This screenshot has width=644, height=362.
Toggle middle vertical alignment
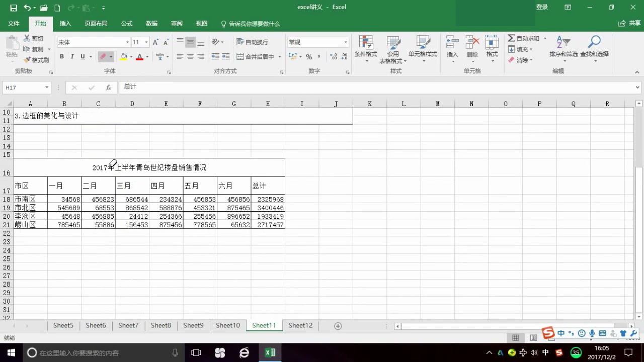click(x=190, y=42)
